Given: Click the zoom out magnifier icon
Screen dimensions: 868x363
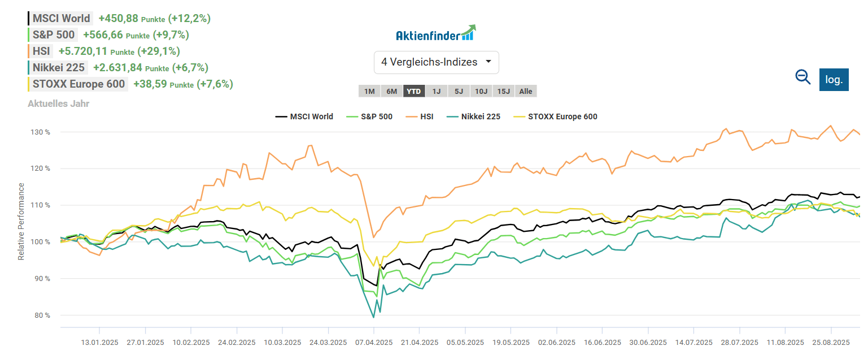Looking at the screenshot, I should coord(802,77).
